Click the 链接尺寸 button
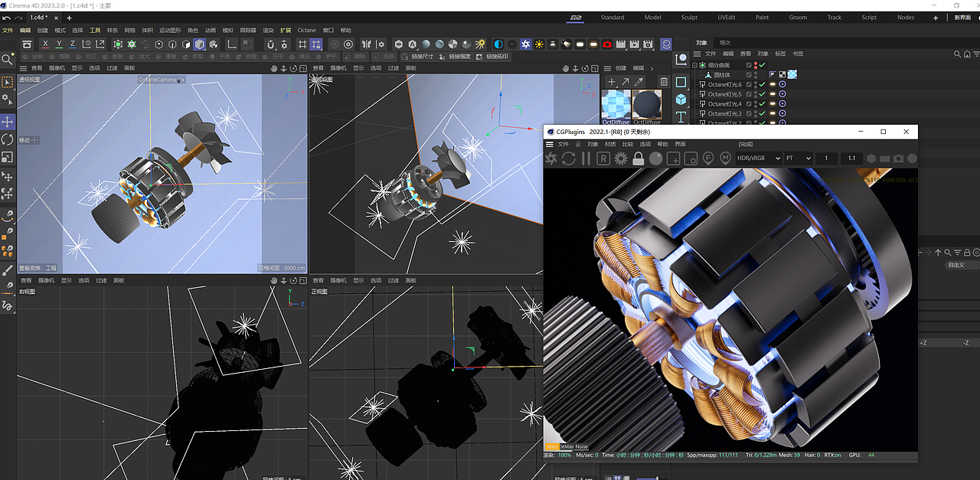 pyautogui.click(x=418, y=57)
